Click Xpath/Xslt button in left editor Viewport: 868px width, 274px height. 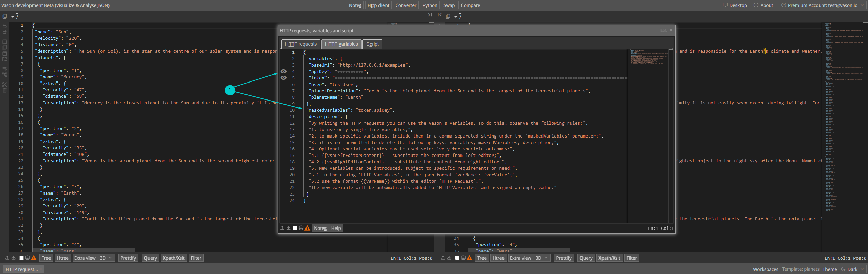(x=174, y=258)
